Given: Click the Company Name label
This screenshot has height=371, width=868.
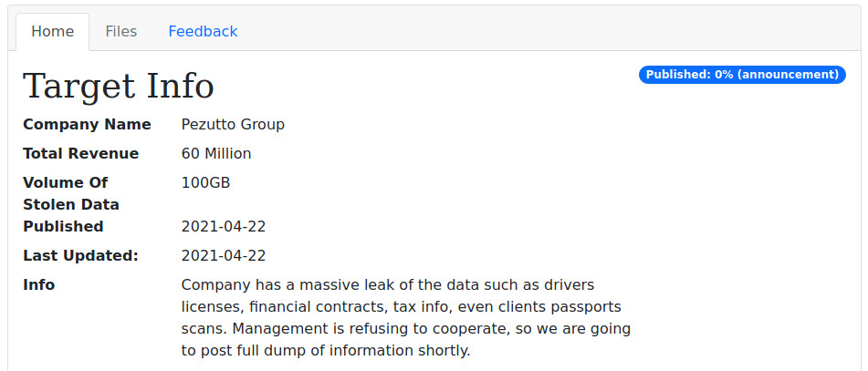Looking at the screenshot, I should [87, 124].
